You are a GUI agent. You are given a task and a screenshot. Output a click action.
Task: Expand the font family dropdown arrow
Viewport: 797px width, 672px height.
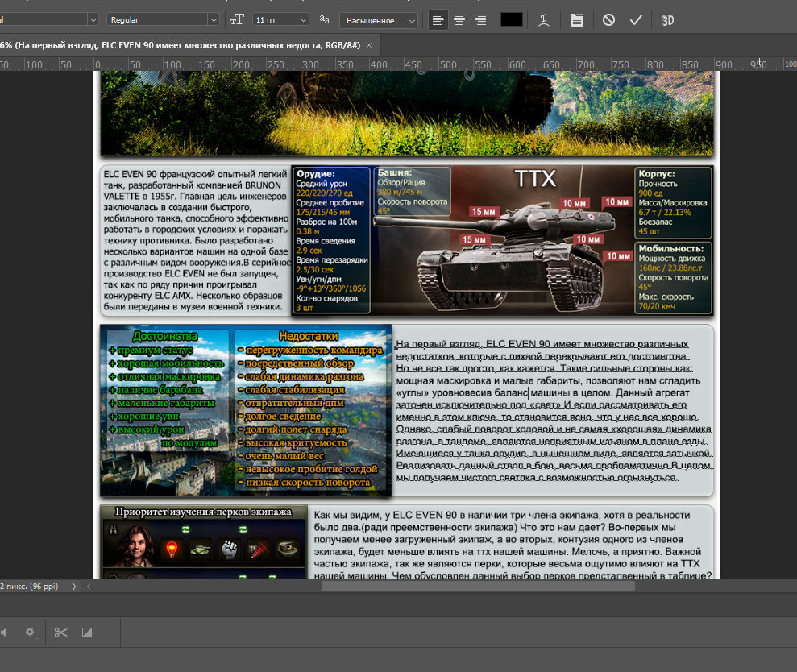coord(93,20)
